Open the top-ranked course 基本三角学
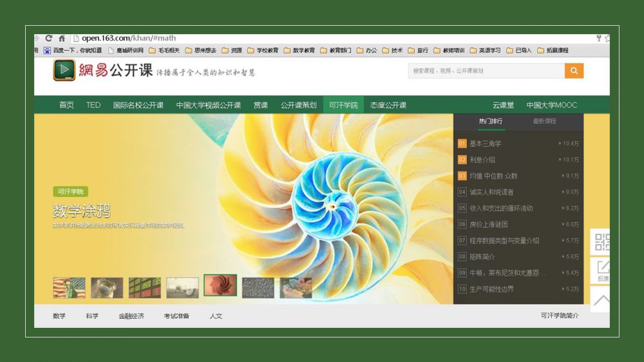The image size is (644, 362). 485,144
